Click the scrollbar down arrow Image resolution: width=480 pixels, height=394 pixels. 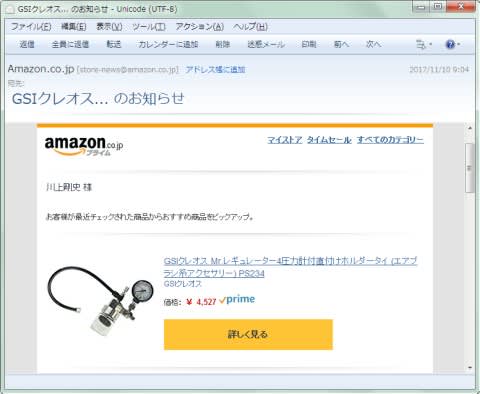tap(470, 367)
